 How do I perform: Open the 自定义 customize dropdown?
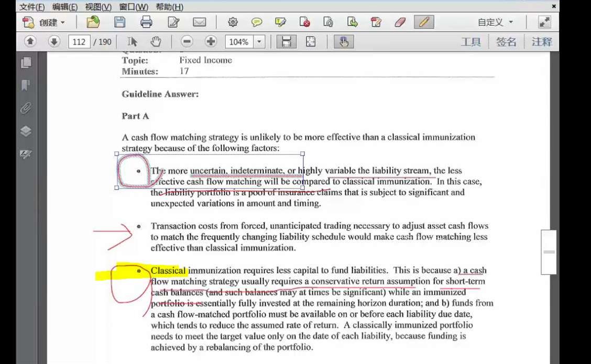(x=495, y=22)
